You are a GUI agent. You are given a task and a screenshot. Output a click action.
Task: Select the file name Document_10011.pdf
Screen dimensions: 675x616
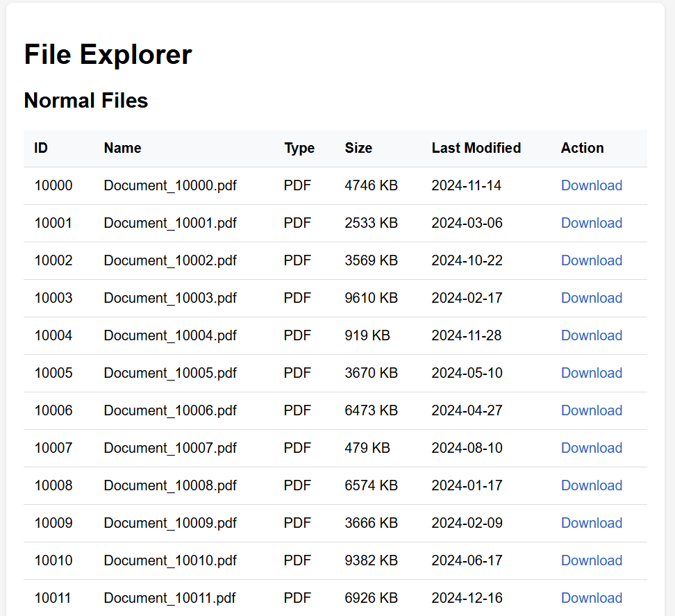pyautogui.click(x=169, y=597)
